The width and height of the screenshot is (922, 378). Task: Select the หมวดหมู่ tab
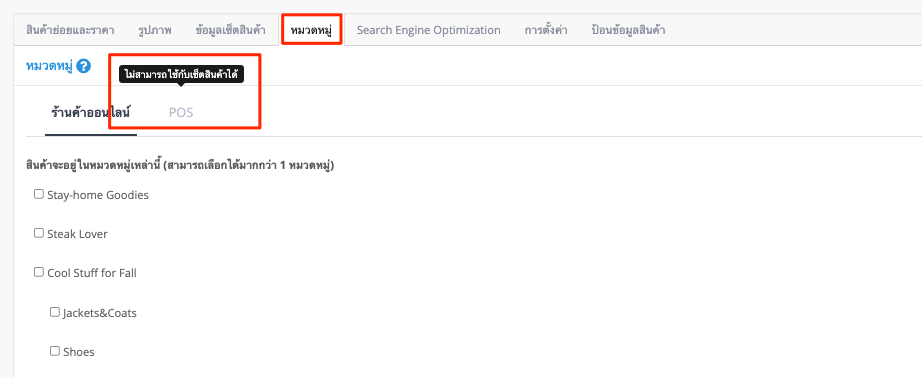pyautogui.click(x=312, y=30)
